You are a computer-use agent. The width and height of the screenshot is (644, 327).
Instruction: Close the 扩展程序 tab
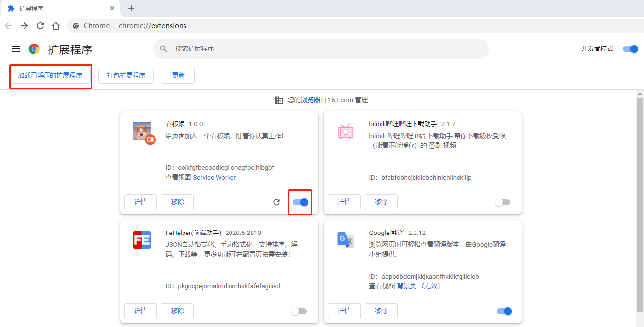[x=112, y=8]
